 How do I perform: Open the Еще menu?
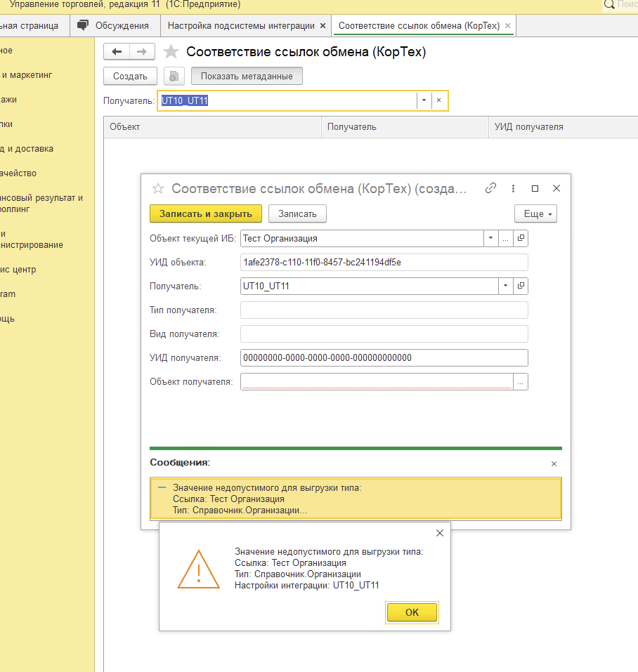(535, 213)
